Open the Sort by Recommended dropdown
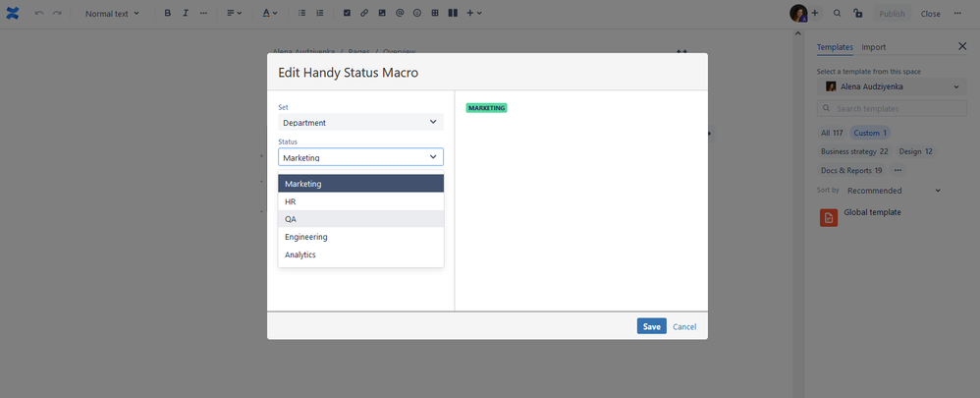This screenshot has width=980, height=398. (894, 191)
